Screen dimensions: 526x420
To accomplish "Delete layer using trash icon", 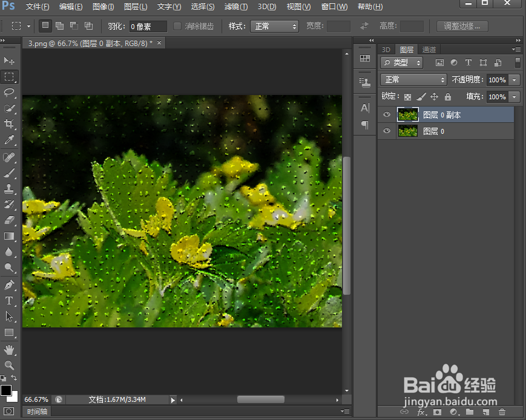I will coord(502,412).
